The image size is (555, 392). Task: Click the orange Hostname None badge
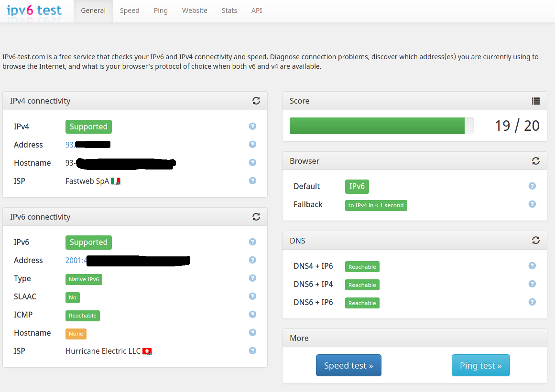pyautogui.click(x=76, y=334)
